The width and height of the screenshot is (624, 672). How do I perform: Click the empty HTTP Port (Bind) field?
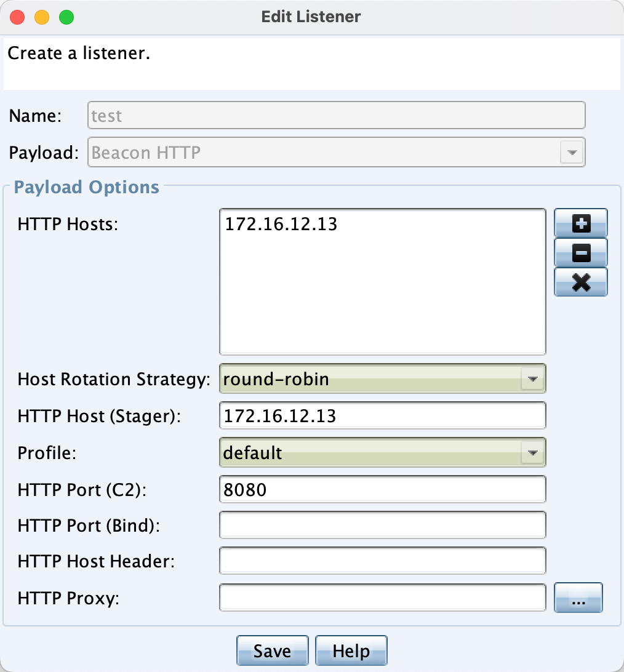coord(382,525)
